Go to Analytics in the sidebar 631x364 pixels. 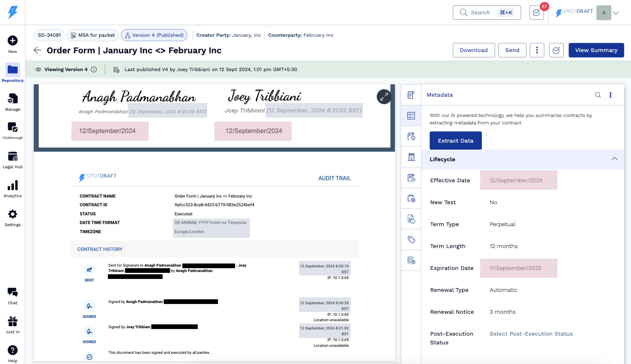point(13,189)
